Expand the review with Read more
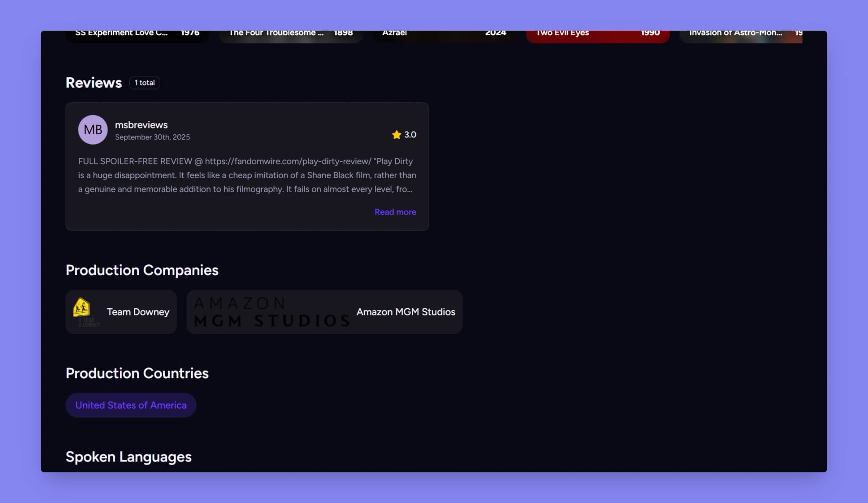 pyautogui.click(x=395, y=212)
